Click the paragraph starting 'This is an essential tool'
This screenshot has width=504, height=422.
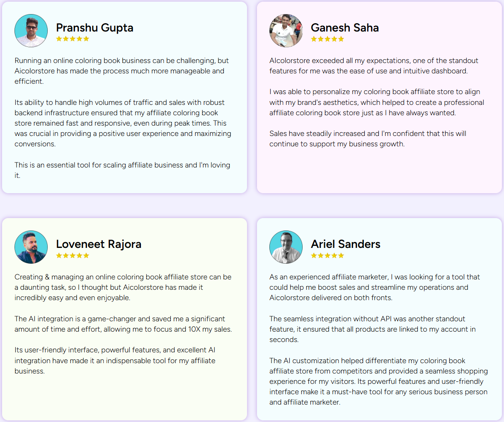pyautogui.click(x=122, y=170)
